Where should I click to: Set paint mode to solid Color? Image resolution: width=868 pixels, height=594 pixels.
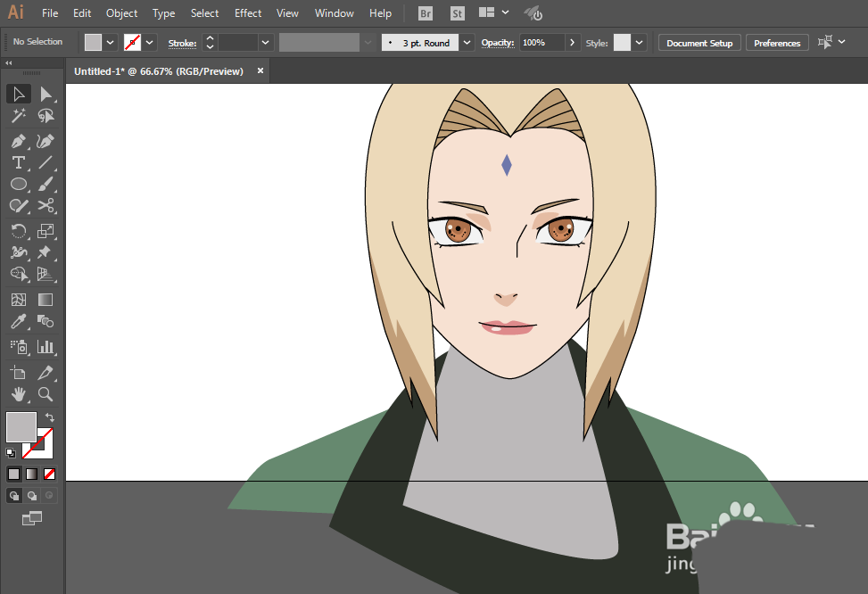(14, 474)
